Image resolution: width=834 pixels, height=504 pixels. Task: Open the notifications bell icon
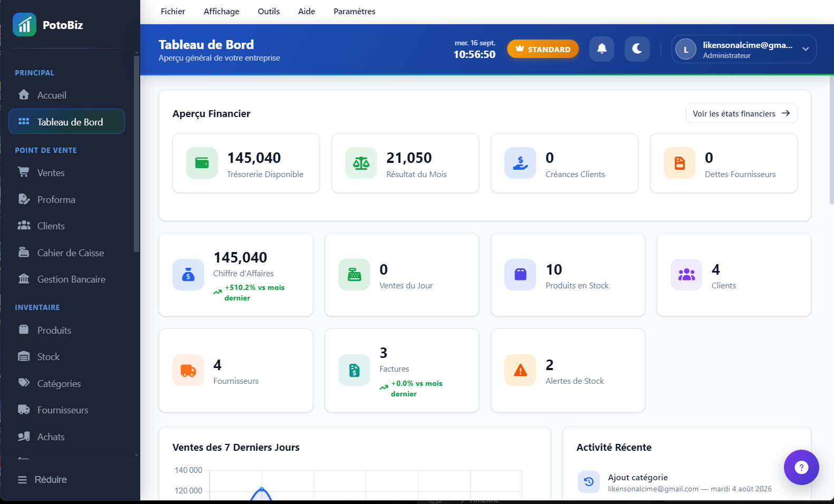click(602, 49)
